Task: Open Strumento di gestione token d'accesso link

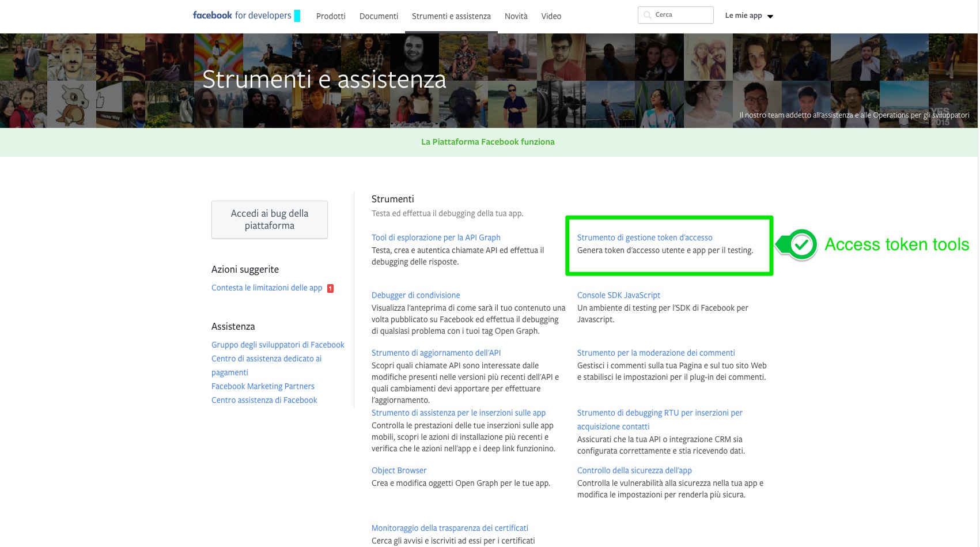Action: pyautogui.click(x=645, y=237)
